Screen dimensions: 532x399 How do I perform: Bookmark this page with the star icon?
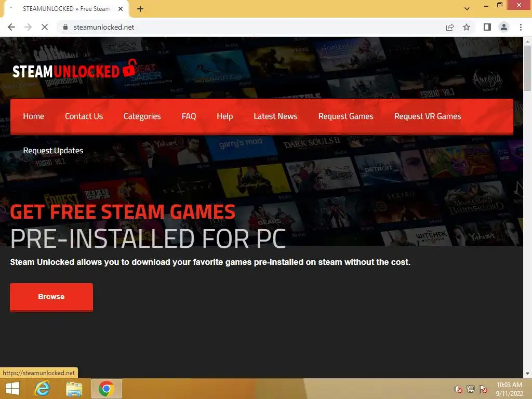pyautogui.click(x=467, y=27)
